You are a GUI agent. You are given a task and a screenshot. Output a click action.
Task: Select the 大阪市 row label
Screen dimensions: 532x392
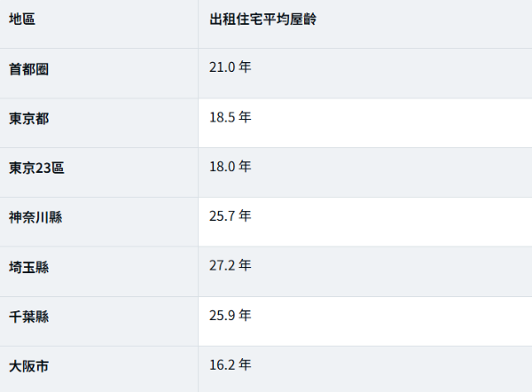pyautogui.click(x=29, y=366)
